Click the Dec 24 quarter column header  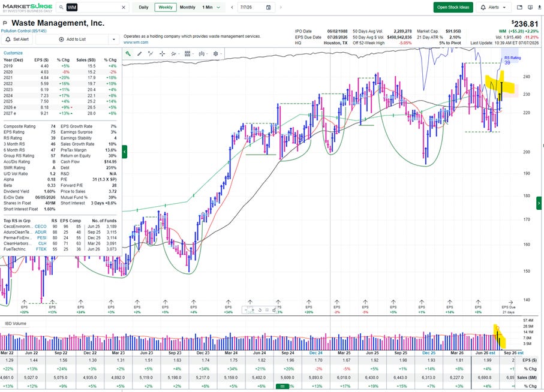[315, 353]
